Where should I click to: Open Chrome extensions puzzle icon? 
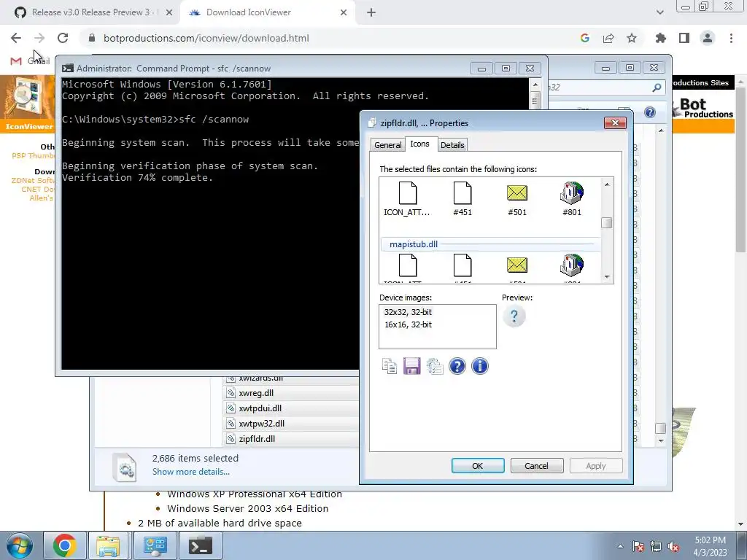[661, 38]
